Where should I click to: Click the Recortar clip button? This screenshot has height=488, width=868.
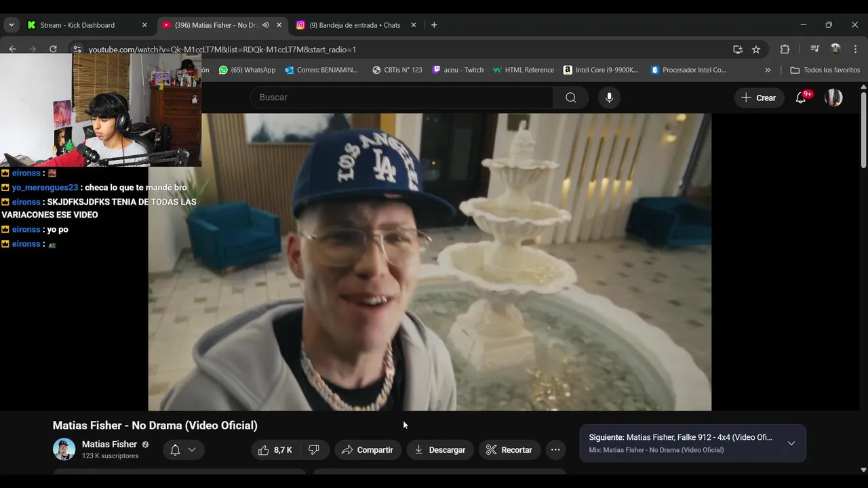[509, 450]
